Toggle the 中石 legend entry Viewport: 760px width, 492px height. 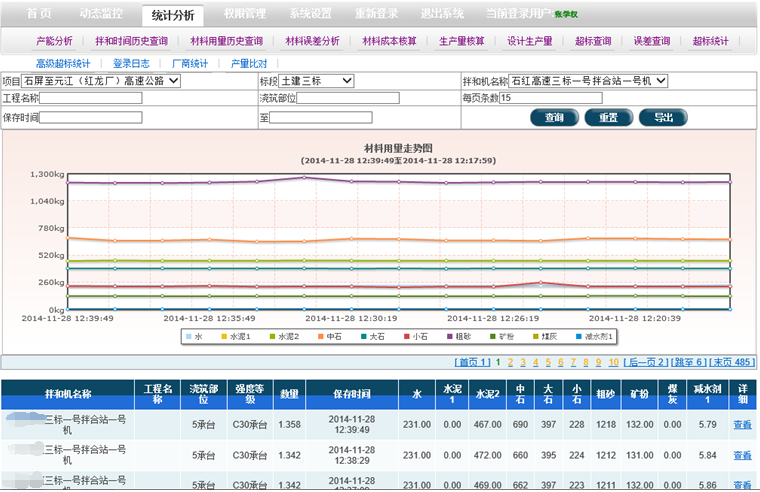pyautogui.click(x=330, y=337)
